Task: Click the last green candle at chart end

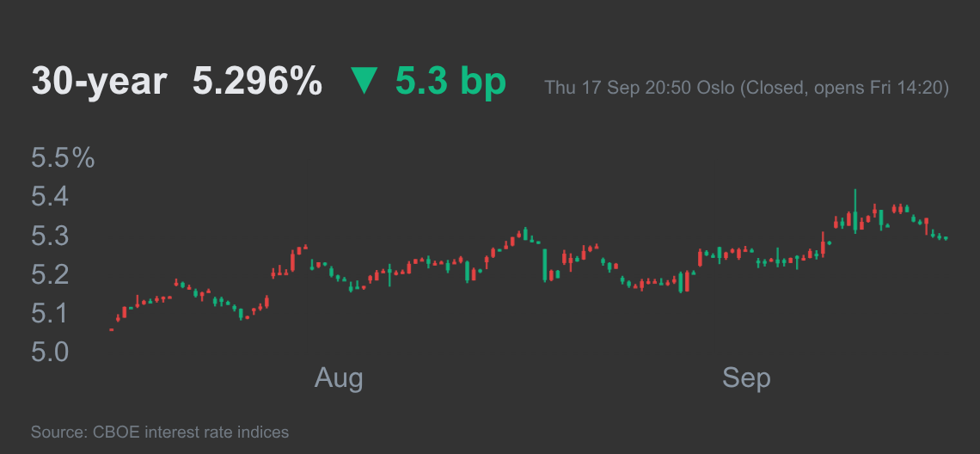Action: (x=946, y=238)
